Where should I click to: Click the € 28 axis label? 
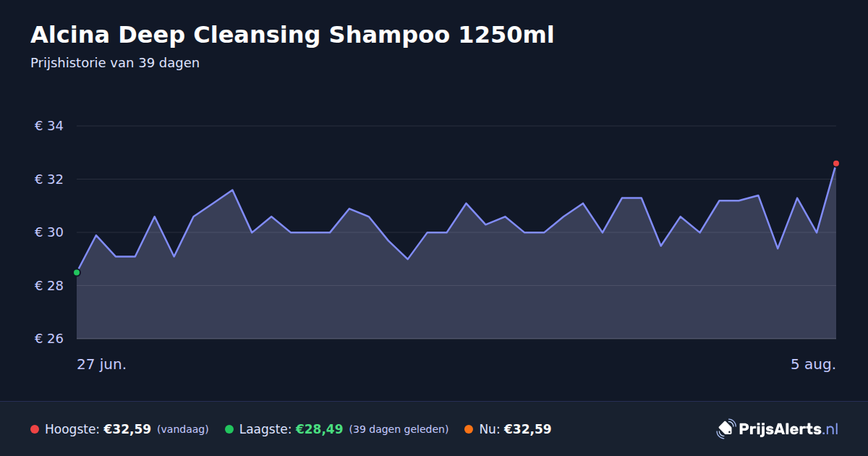coord(49,286)
